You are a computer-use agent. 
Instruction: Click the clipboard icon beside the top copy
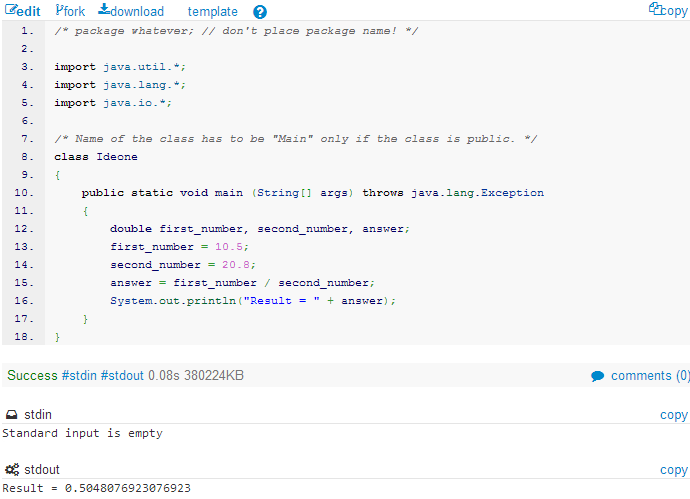tap(655, 8)
